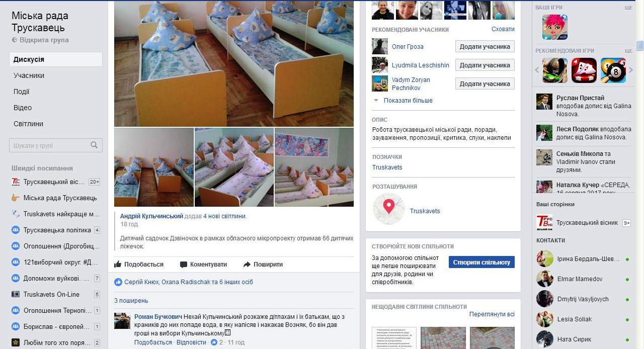Open the Учасники tab in sidebar
644x349 pixels.
pos(29,75)
